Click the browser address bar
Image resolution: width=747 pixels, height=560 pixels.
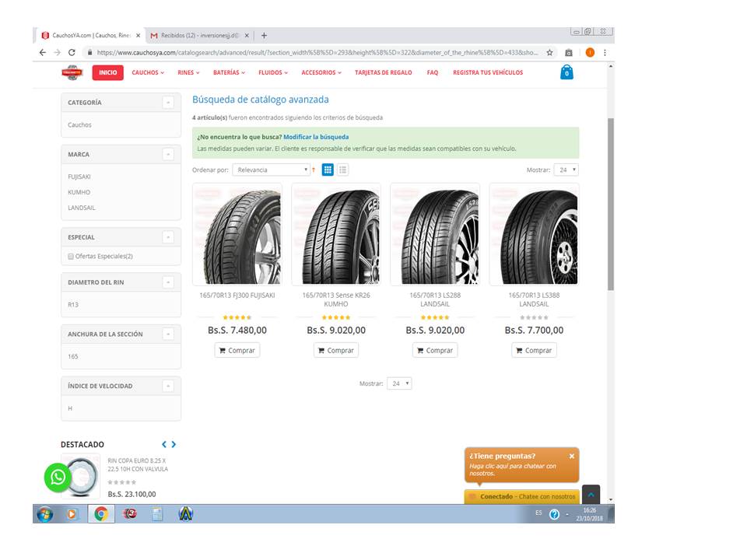pyautogui.click(x=317, y=52)
